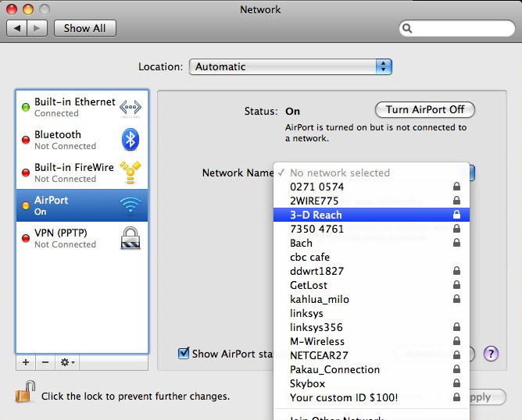
Task: Toggle the Show AirPort status checkbox
Action: pos(184,354)
